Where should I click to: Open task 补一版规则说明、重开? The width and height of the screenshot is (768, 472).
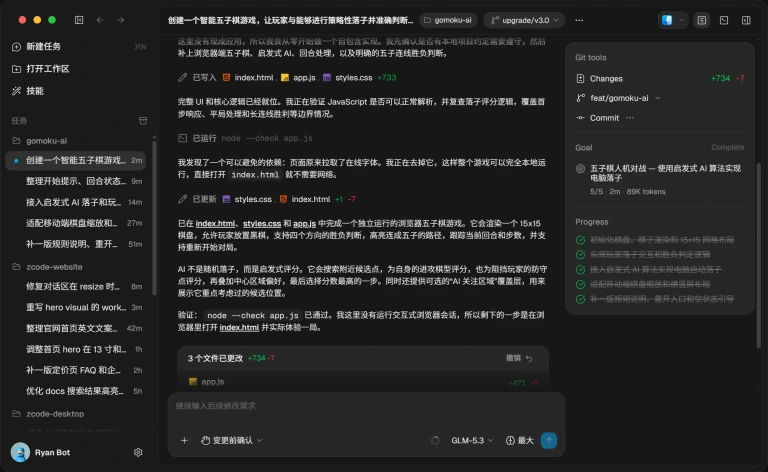76,244
